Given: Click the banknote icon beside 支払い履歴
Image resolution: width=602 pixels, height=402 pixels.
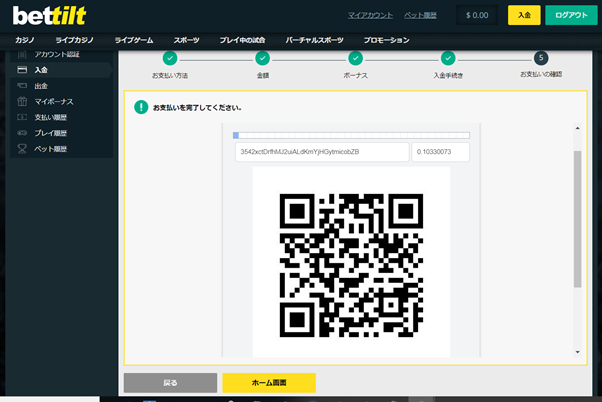Looking at the screenshot, I should tap(22, 117).
